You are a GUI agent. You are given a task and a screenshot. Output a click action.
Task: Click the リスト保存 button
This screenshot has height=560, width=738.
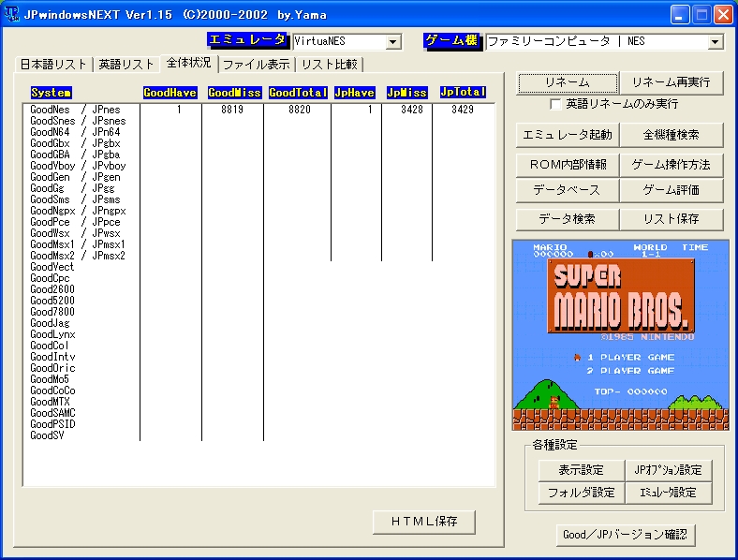pyautogui.click(x=672, y=219)
